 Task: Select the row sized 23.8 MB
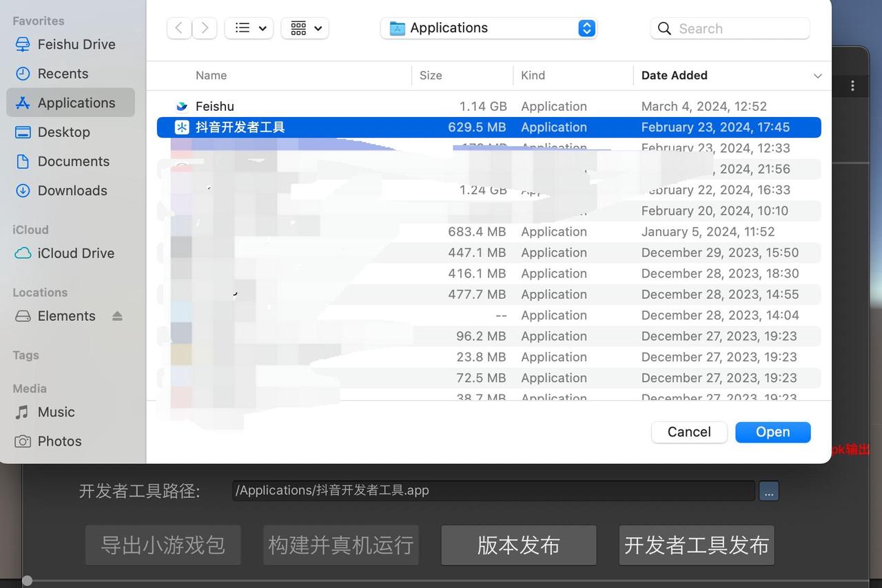click(x=489, y=357)
